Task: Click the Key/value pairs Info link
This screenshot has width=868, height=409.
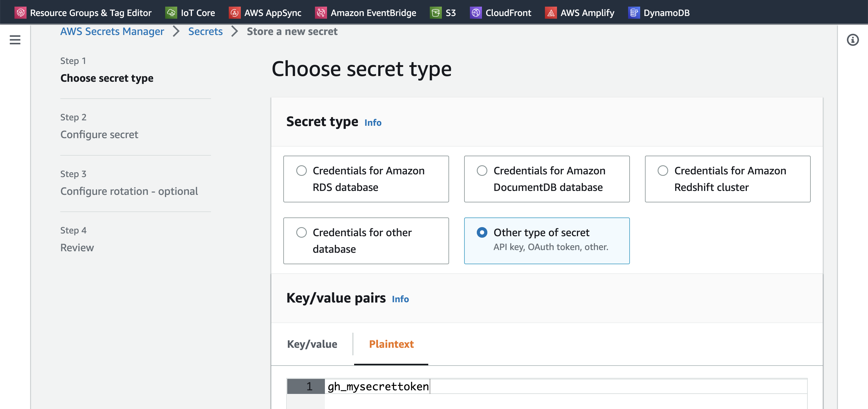Action: [401, 299]
